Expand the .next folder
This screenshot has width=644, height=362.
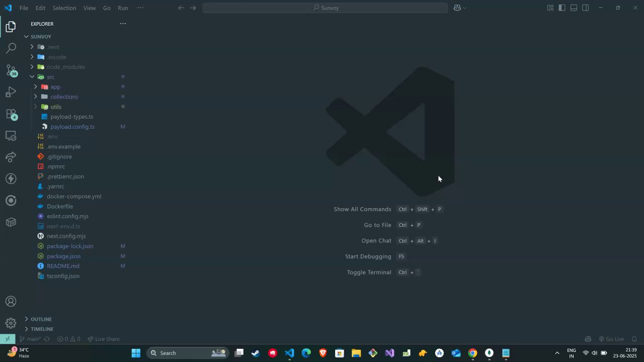click(32, 47)
